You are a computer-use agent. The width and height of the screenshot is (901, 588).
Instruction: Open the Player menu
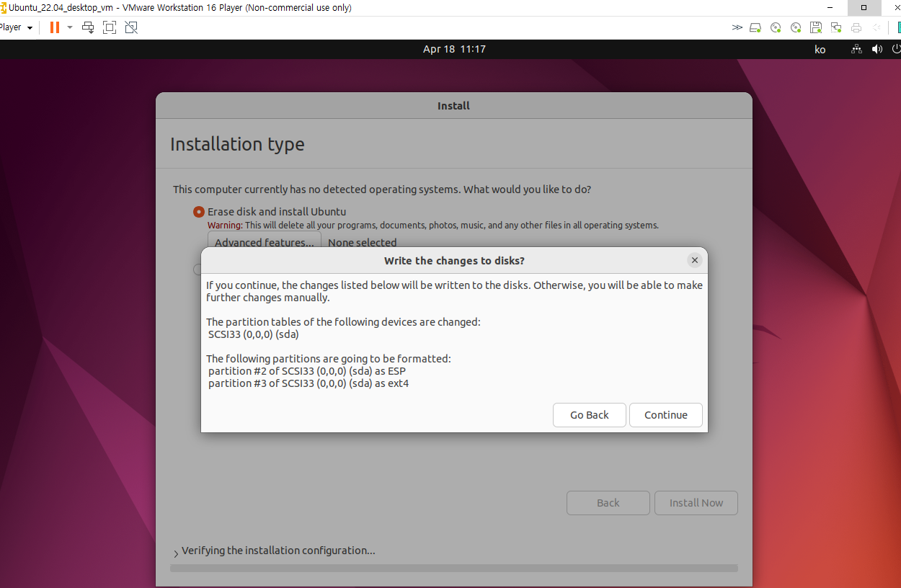(16, 27)
